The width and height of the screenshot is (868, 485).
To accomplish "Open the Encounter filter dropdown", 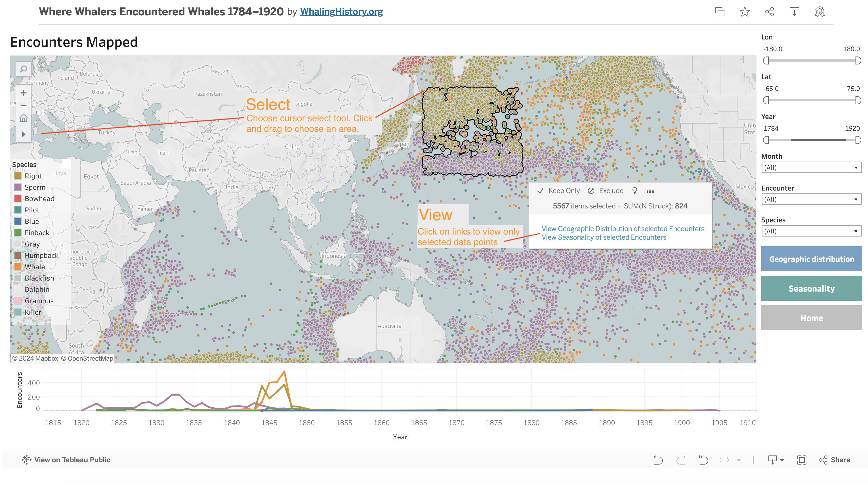I will (x=811, y=199).
